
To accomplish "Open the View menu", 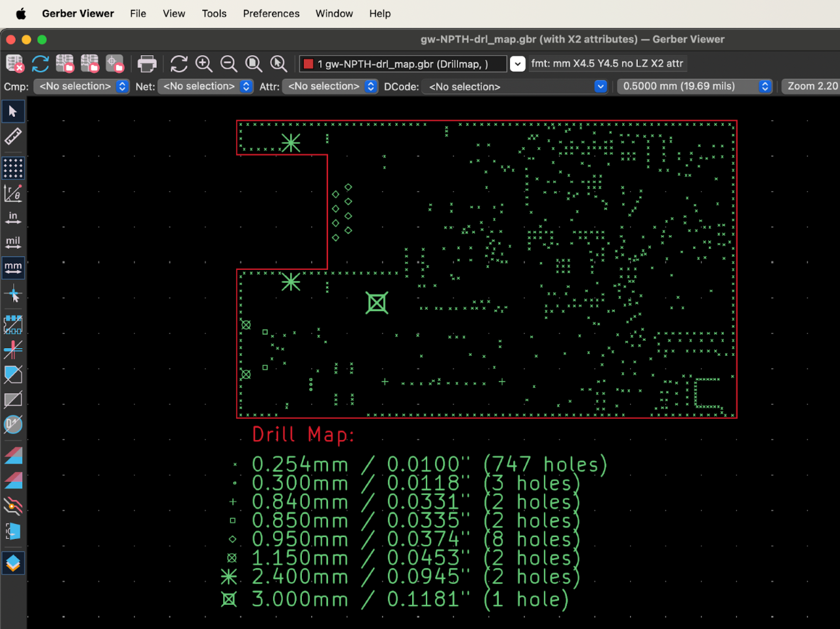I will (x=174, y=13).
